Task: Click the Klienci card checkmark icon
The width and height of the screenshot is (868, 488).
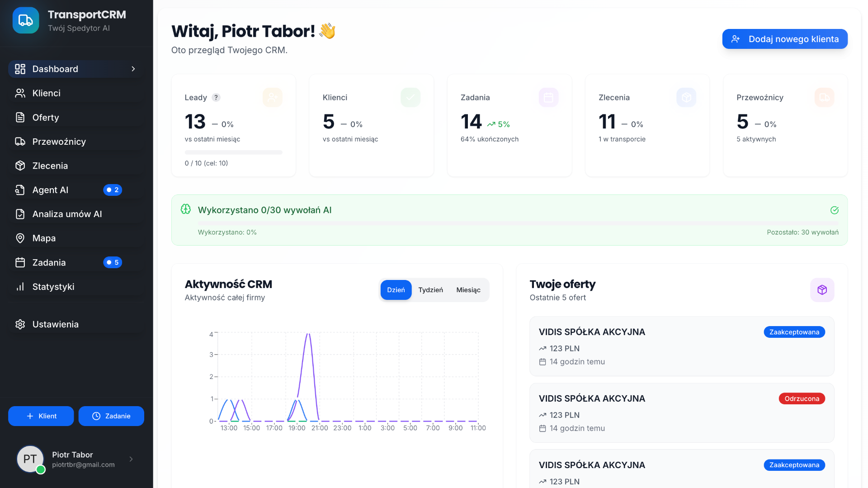Action: click(410, 97)
